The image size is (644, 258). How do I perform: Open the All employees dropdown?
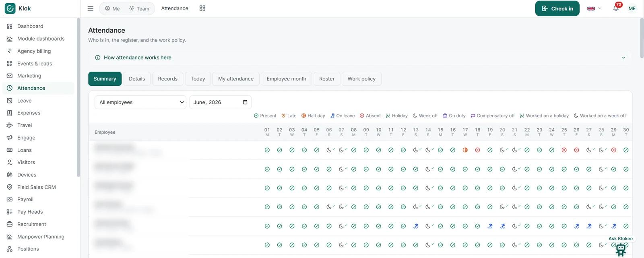point(140,102)
